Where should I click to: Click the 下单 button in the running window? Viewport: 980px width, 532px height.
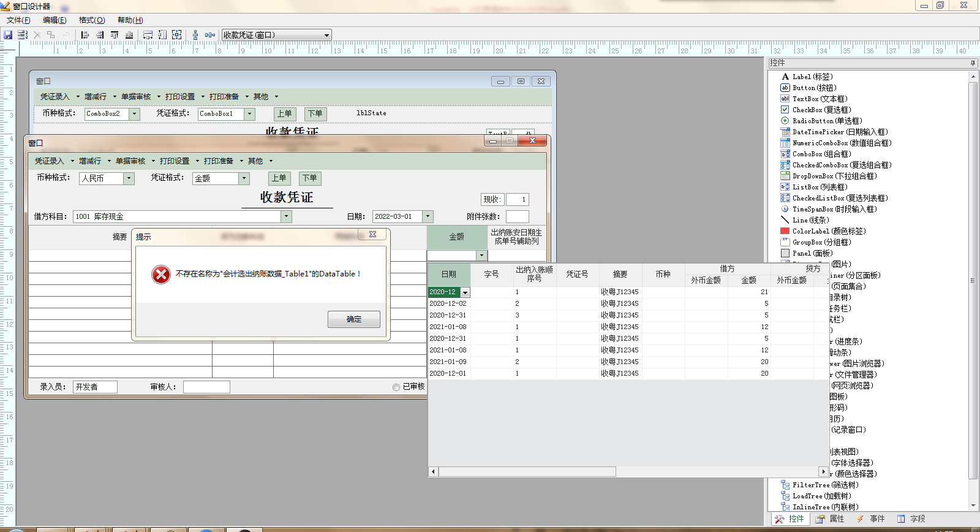coord(310,178)
